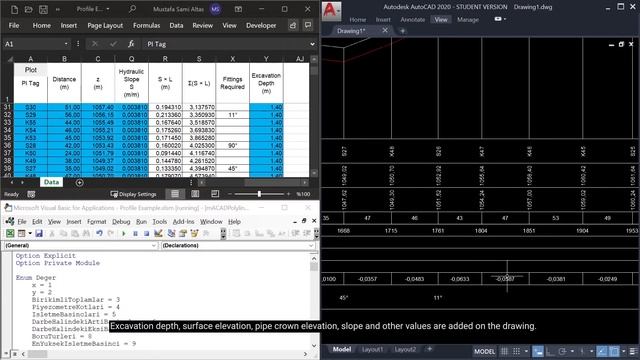Viewport: 640px width, 360px height.
Task: Open the Formulas tab in Excel
Action: point(147,25)
